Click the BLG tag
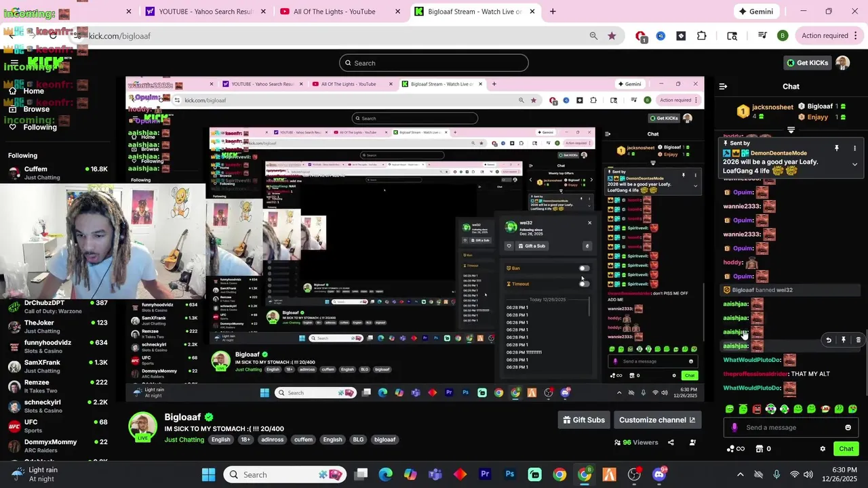Screen dimensions: 868x488 pyautogui.click(x=358, y=440)
